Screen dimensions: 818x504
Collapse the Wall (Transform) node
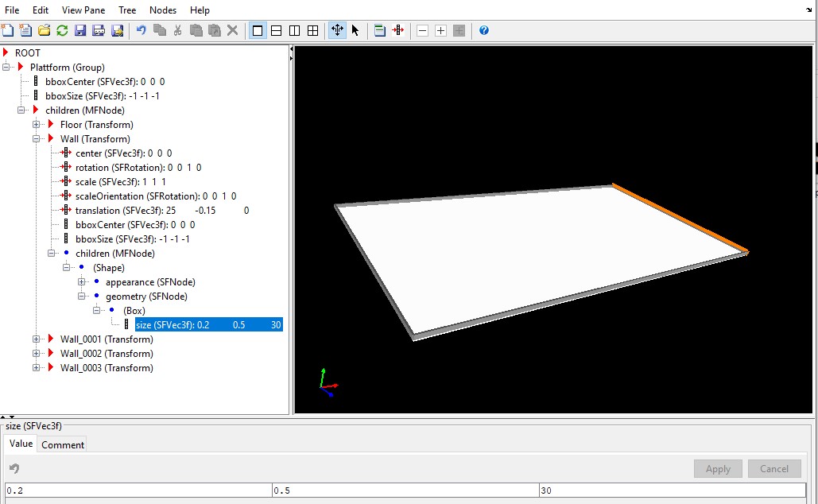pyautogui.click(x=37, y=139)
